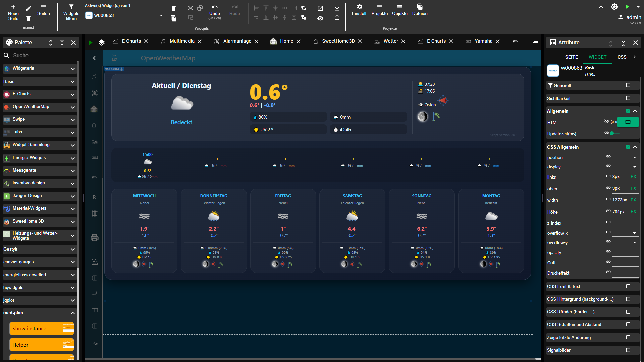Select the printer icon in the left view strip
Viewport: 644px width, 362px height.
[x=94, y=237]
